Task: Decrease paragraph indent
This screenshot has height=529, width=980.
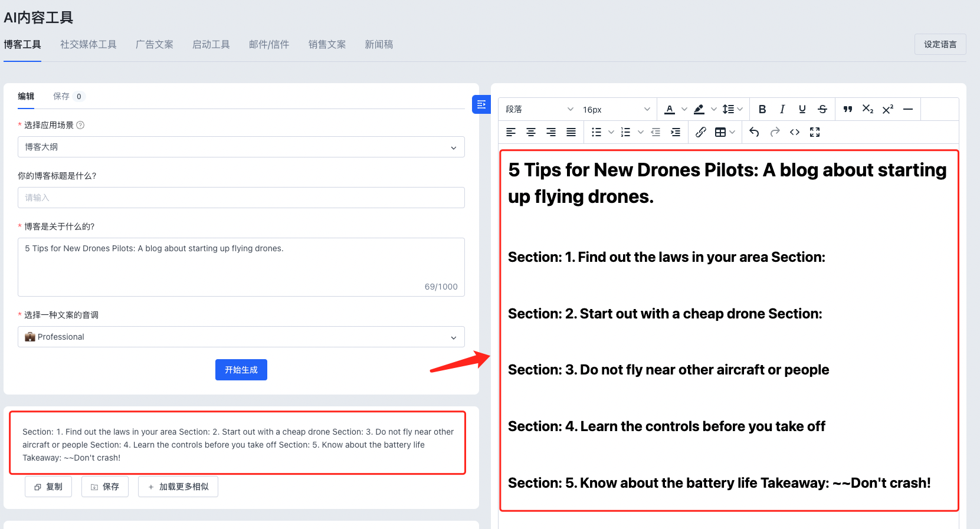Action: (655, 132)
